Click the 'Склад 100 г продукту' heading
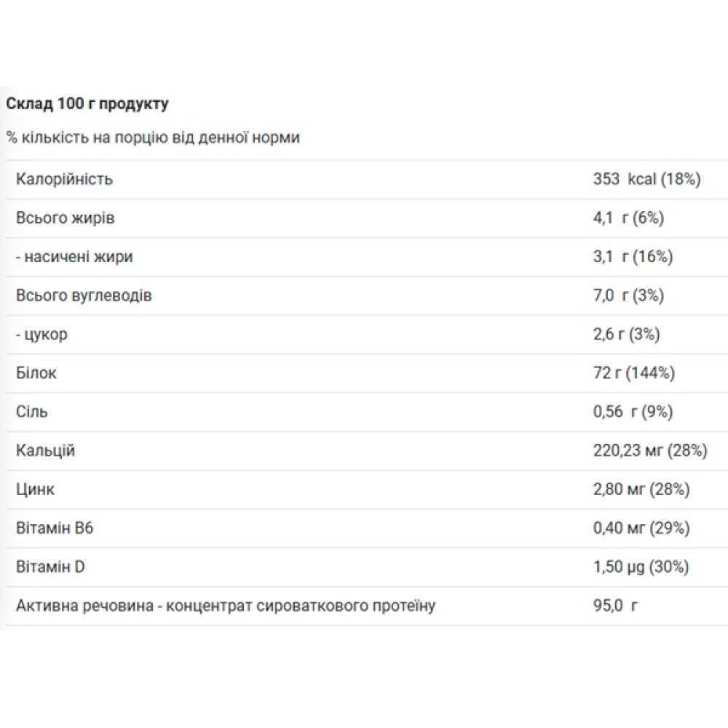This screenshot has width=728, height=728. click(x=87, y=103)
